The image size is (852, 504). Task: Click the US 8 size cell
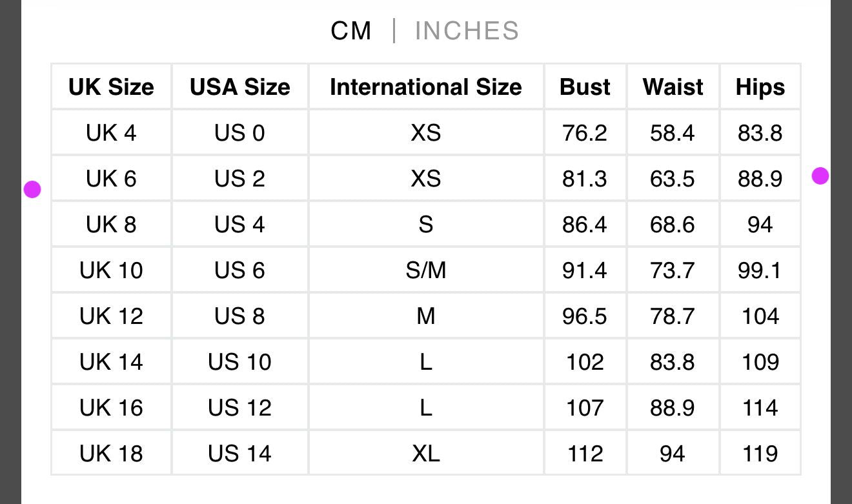239,316
